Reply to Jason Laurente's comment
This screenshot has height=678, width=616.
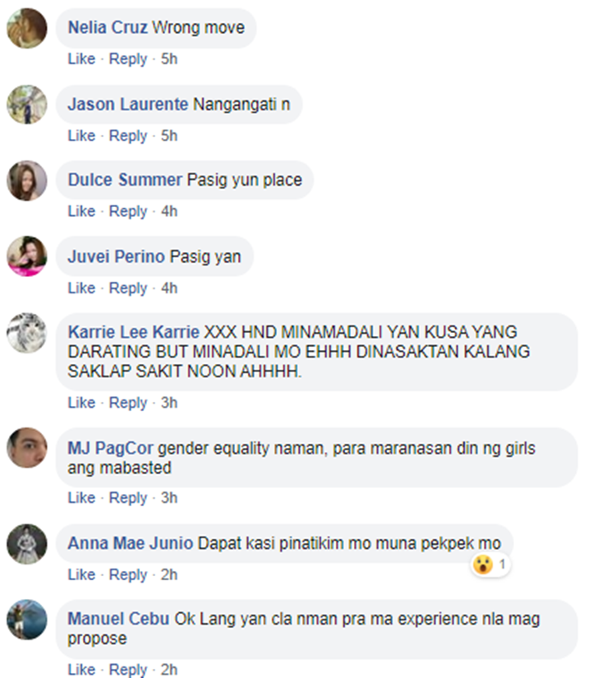click(x=128, y=136)
